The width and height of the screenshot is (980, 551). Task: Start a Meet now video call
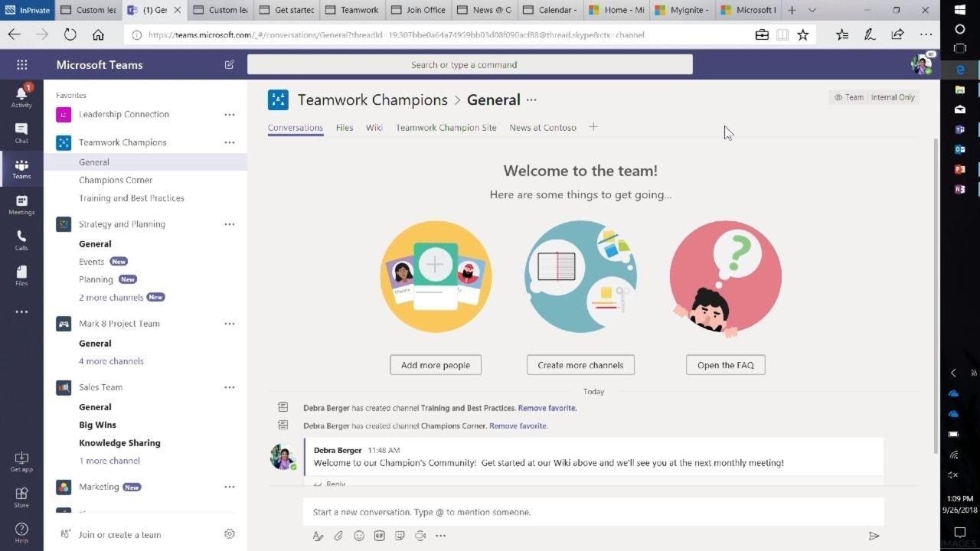pyautogui.click(x=420, y=536)
